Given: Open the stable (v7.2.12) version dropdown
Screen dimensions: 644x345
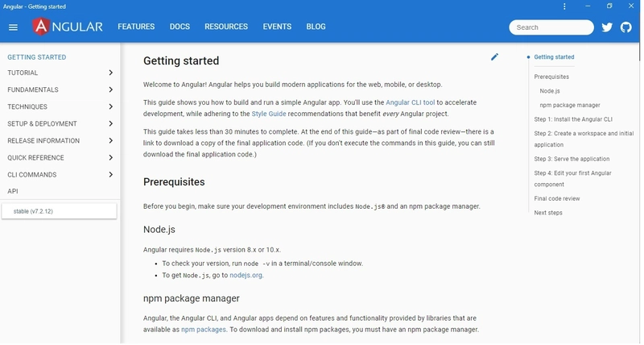Looking at the screenshot, I should tap(59, 211).
